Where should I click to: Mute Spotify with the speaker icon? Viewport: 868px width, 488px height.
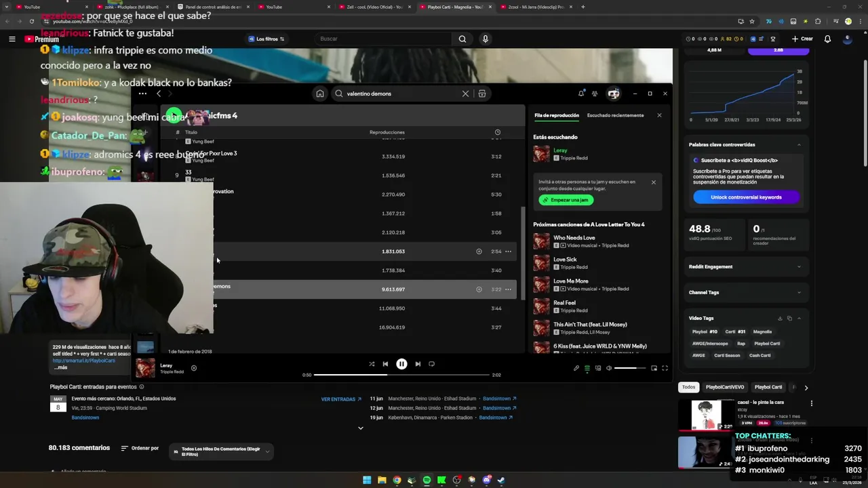point(609,368)
